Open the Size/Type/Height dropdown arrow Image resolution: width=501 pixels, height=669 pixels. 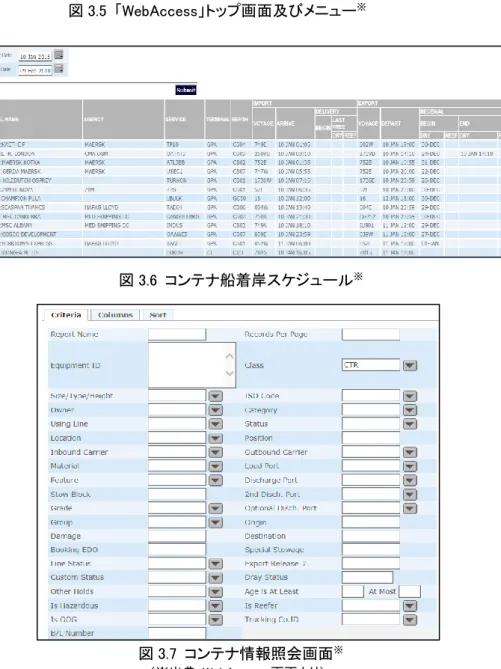[x=216, y=396]
